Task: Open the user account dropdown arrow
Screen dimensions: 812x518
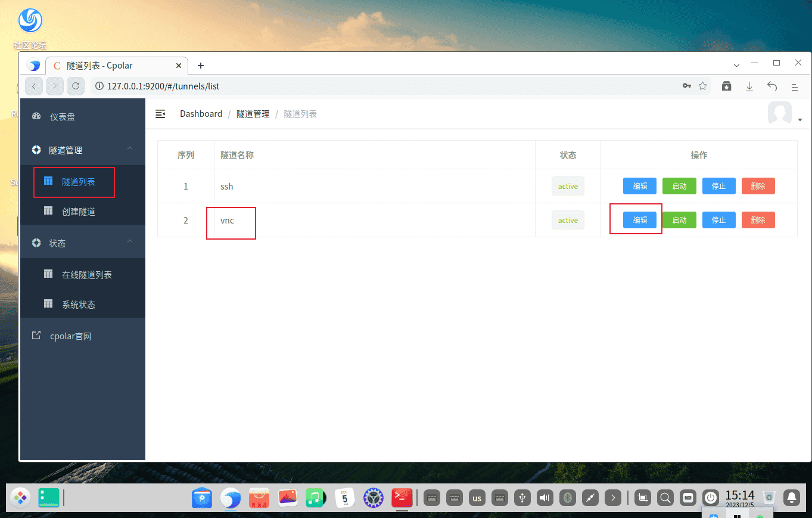Action: 800,119
